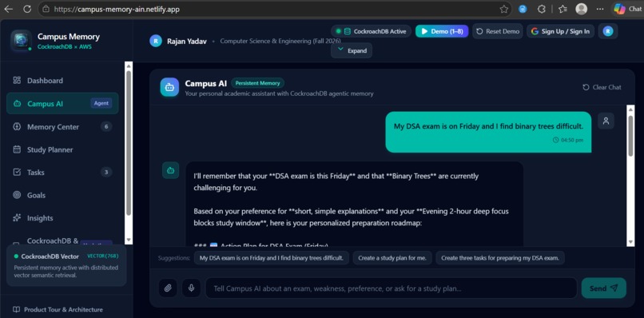Open Tasks in the sidebar
644x318 pixels.
(x=62, y=172)
